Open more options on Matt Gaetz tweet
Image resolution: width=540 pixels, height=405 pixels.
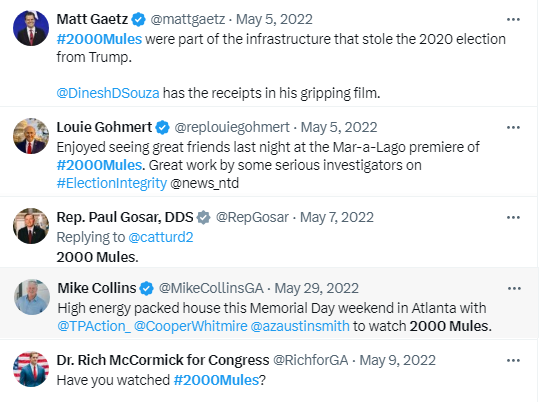513,20
